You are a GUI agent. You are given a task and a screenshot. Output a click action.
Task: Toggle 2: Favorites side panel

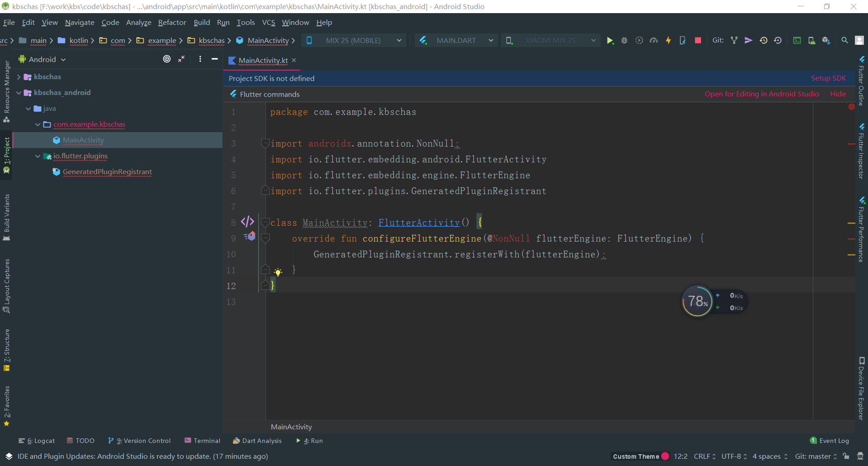(x=6, y=406)
